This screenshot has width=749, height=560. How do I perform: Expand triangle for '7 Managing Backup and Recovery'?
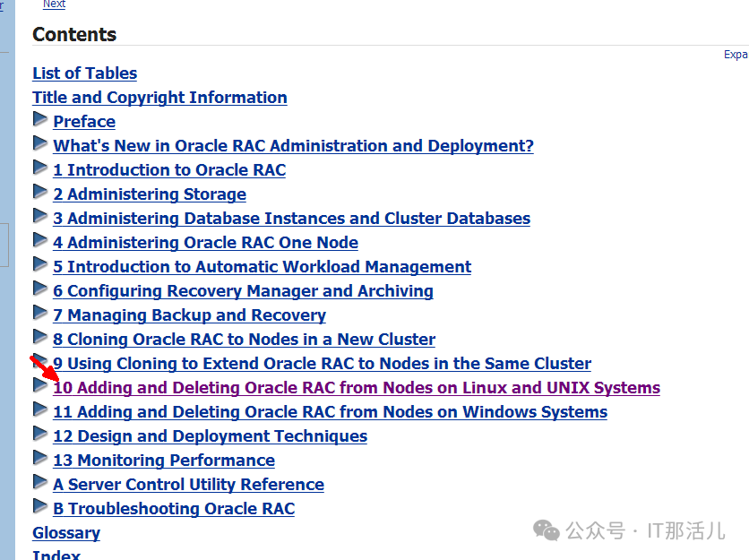(x=40, y=313)
